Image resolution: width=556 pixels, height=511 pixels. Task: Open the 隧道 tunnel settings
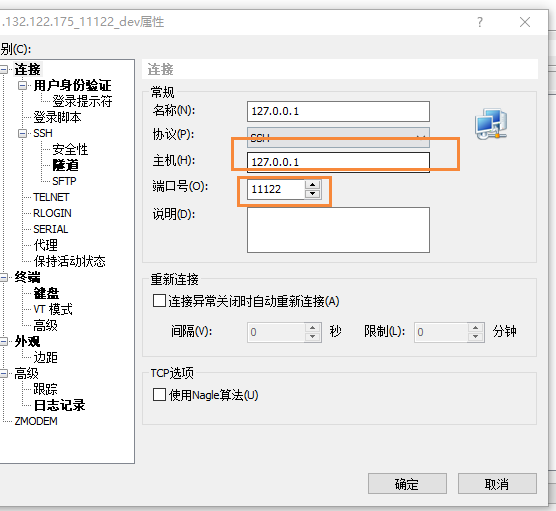[x=66, y=165]
